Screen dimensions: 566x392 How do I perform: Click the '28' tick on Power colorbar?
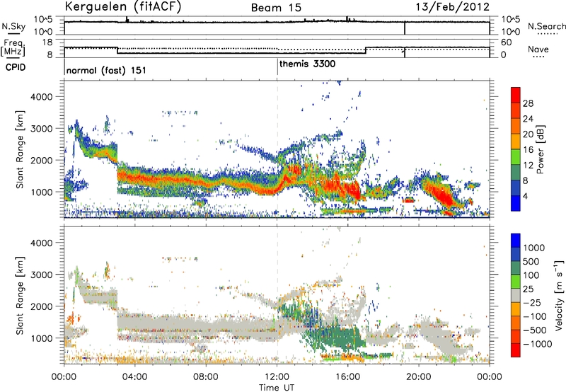[528, 103]
